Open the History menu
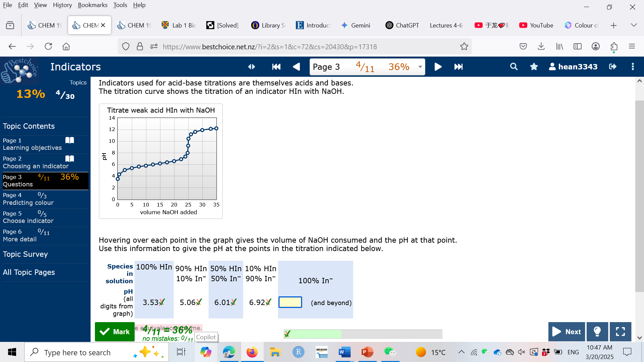Image resolution: width=644 pixels, height=362 pixels. (62, 5)
